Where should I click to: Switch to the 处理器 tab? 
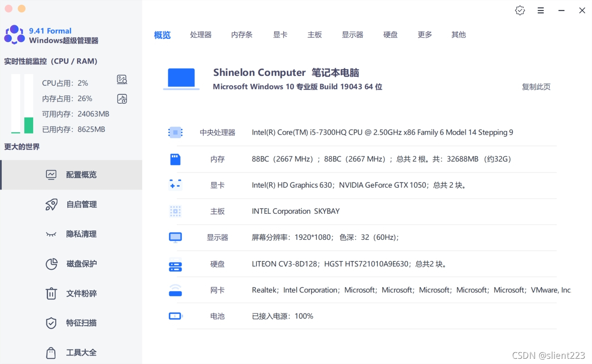point(201,35)
